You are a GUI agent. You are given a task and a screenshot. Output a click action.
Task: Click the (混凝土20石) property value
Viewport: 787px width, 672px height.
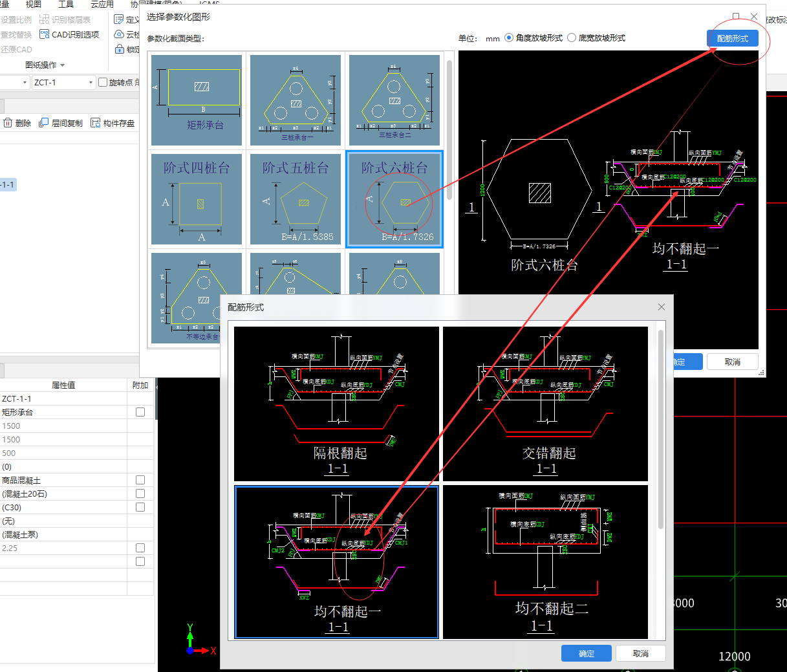[x=63, y=493]
